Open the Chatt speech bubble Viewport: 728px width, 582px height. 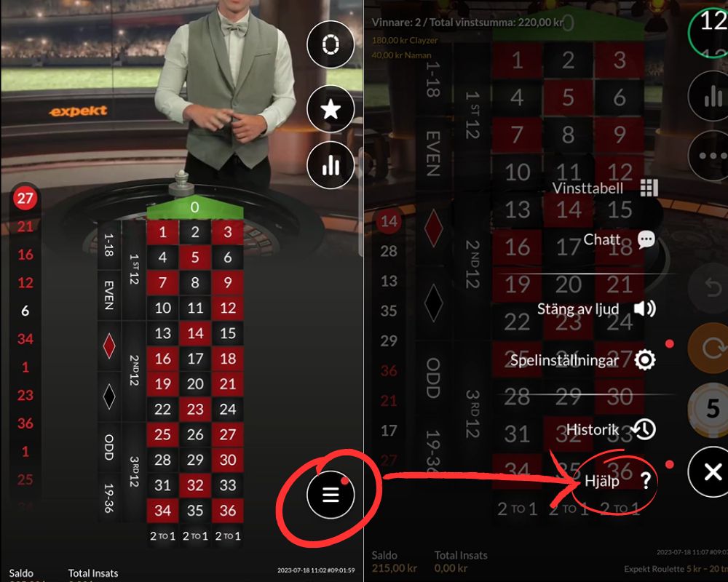646,239
